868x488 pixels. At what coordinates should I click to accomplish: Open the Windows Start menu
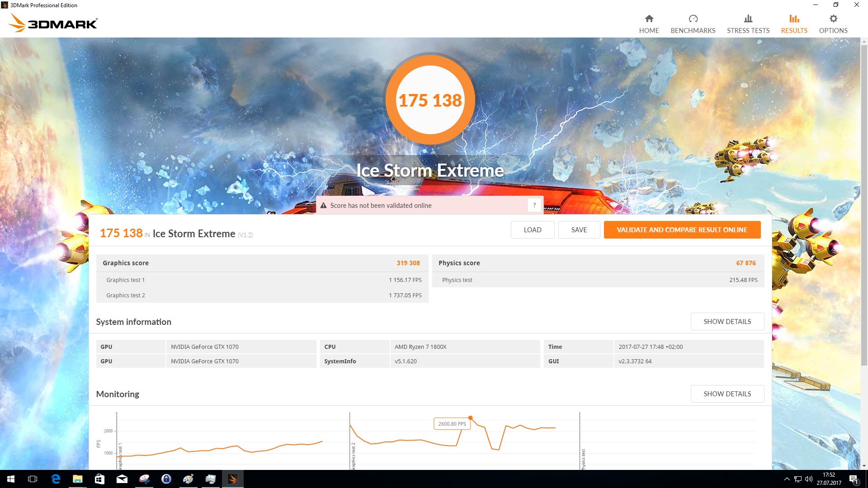click(x=11, y=479)
